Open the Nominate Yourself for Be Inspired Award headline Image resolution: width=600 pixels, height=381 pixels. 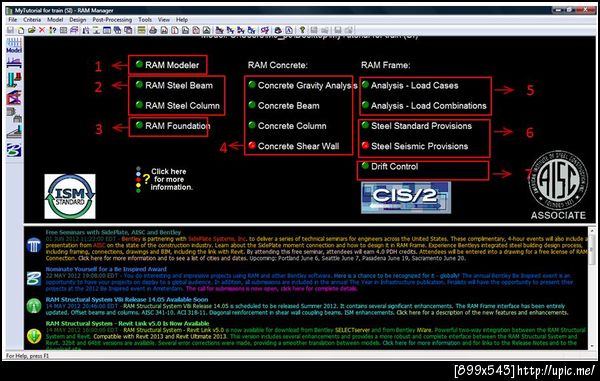106,269
